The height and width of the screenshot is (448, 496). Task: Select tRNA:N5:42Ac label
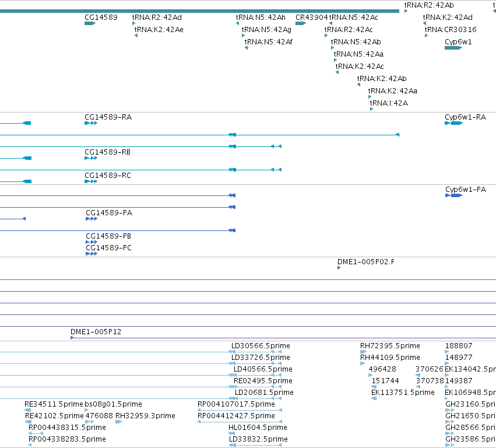(354, 17)
